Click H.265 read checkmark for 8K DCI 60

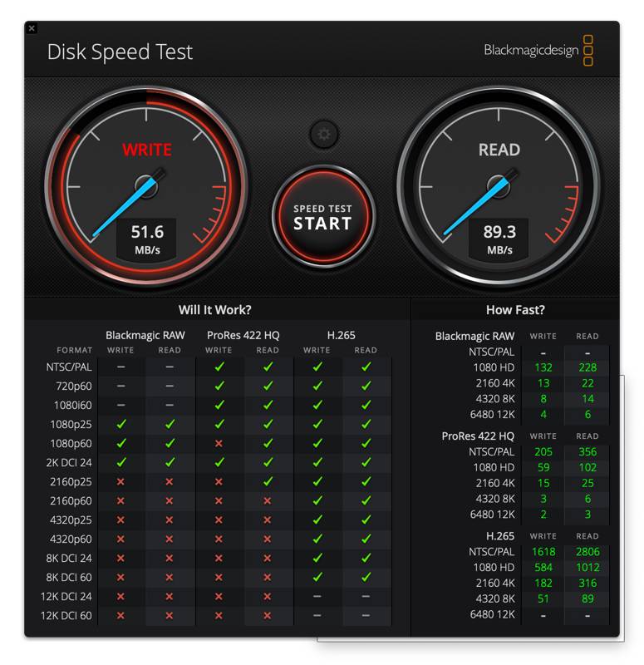coord(366,577)
